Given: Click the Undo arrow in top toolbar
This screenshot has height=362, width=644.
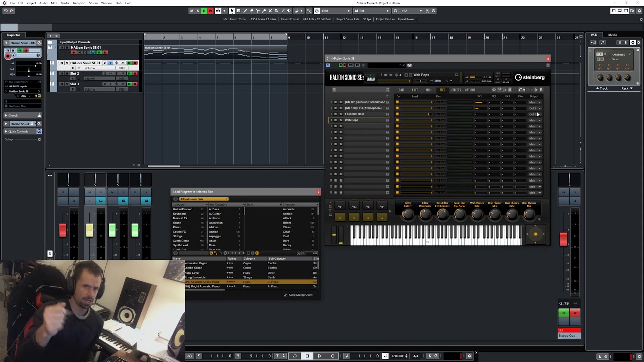Looking at the screenshot, I should (x=5, y=11).
